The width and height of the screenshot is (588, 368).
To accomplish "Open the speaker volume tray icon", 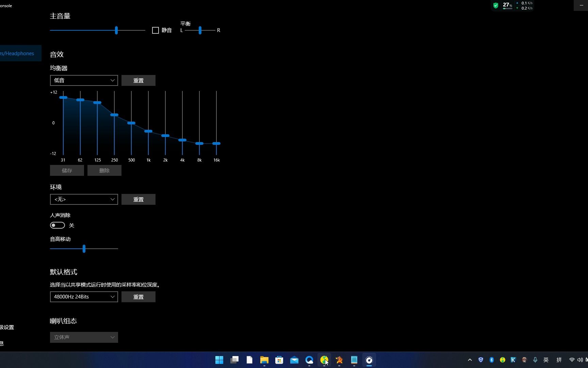I will (580, 360).
